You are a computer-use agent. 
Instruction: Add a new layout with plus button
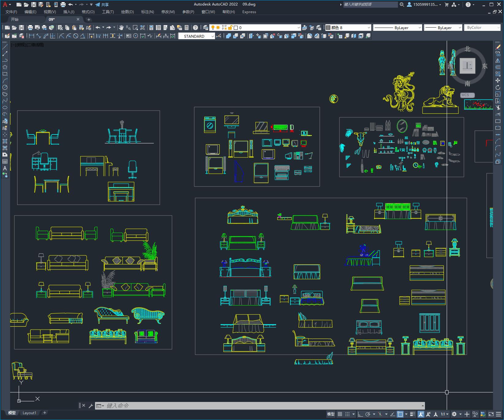coord(45,413)
